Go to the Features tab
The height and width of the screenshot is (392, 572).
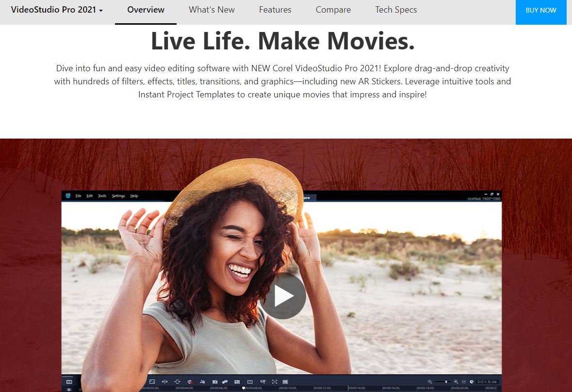coord(275,10)
